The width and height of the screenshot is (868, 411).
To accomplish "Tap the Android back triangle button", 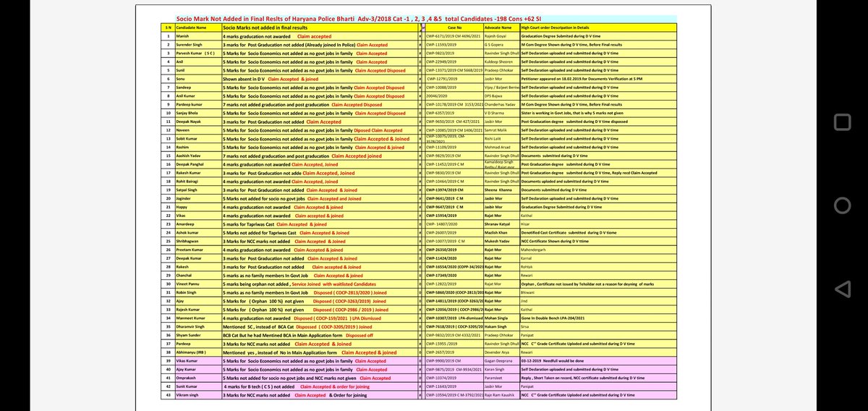I will click(841, 288).
